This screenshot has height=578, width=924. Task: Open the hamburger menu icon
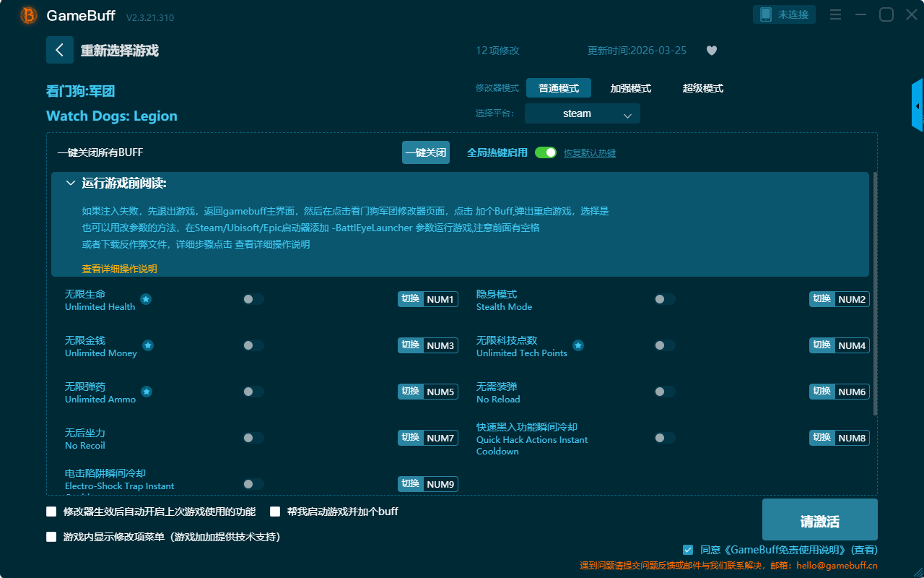[x=835, y=14]
